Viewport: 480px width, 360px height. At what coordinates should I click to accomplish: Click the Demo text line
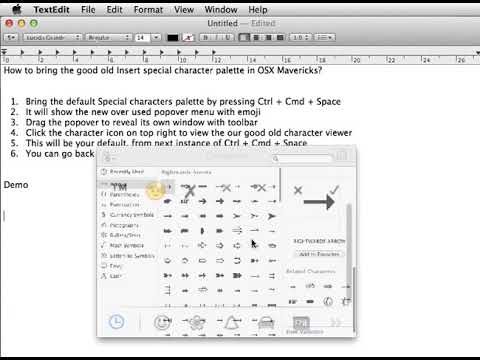tap(16, 185)
